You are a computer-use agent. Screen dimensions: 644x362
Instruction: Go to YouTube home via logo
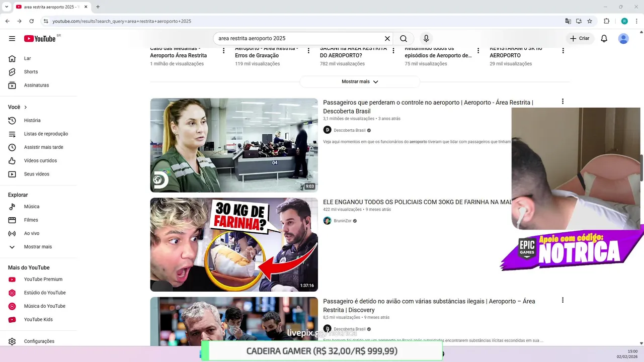point(40,39)
